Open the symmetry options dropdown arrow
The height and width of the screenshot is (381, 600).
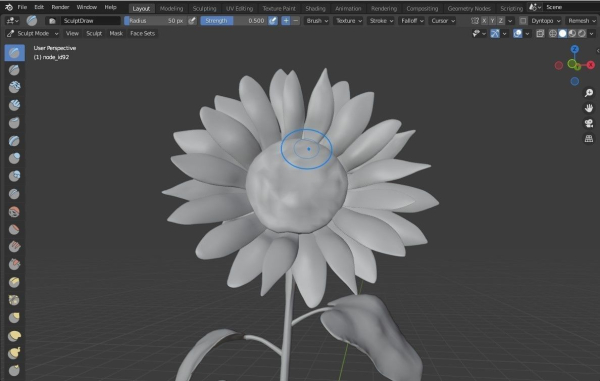510,21
